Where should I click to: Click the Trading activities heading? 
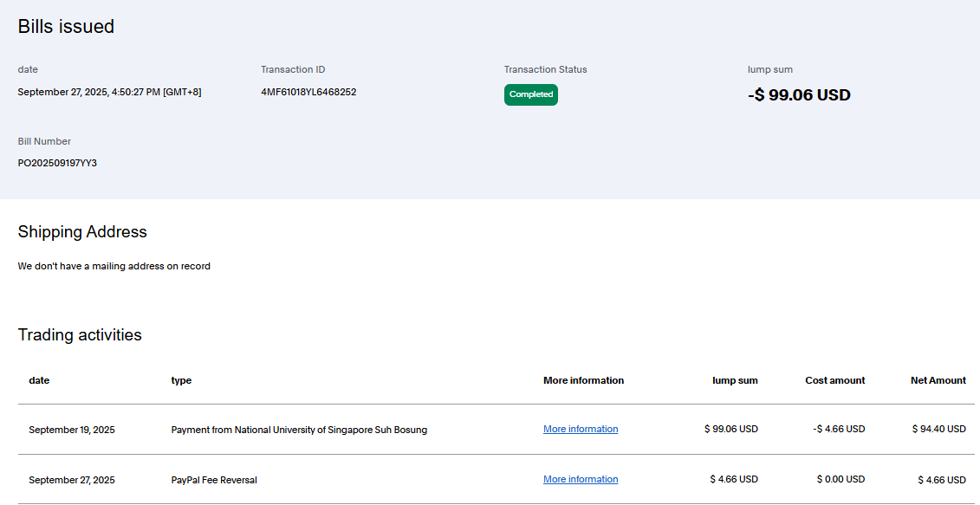[80, 335]
